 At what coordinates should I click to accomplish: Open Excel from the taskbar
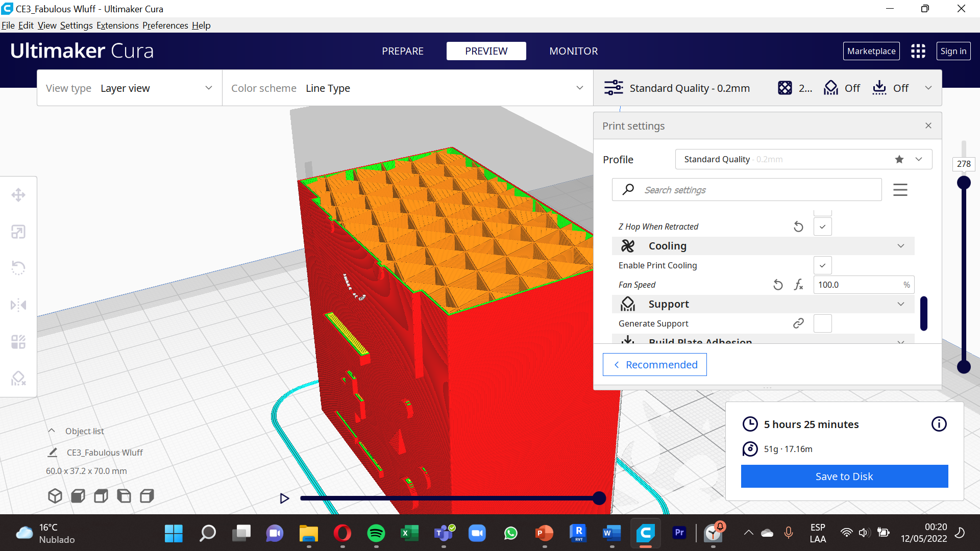tap(409, 533)
